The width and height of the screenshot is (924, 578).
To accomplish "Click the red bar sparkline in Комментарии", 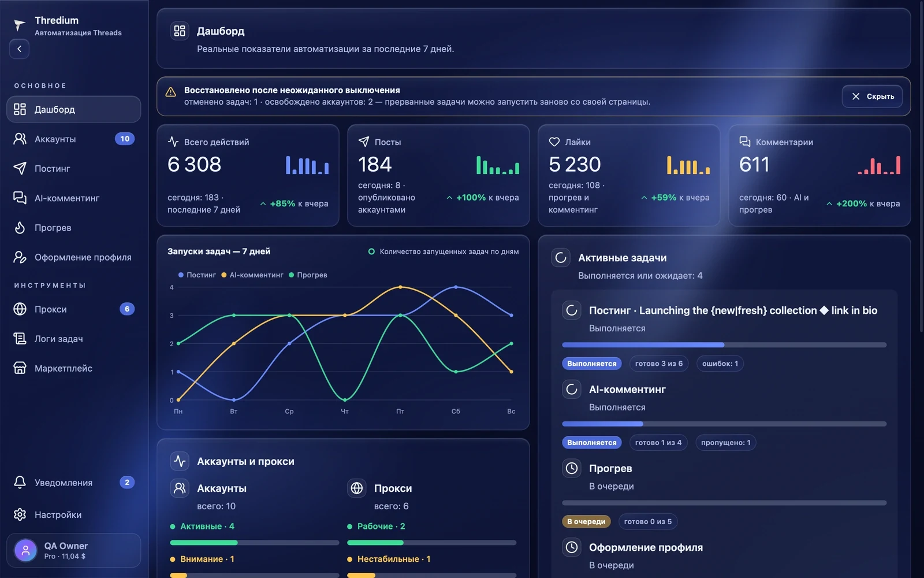I will click(x=879, y=165).
